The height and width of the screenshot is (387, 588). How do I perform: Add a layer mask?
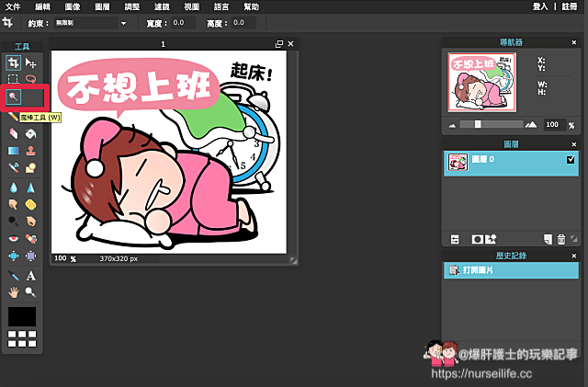tap(477, 239)
